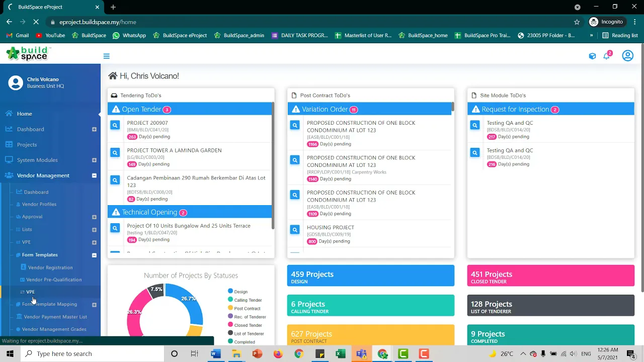
Task: Toggle Closed Tender legend item
Action: coord(245,325)
